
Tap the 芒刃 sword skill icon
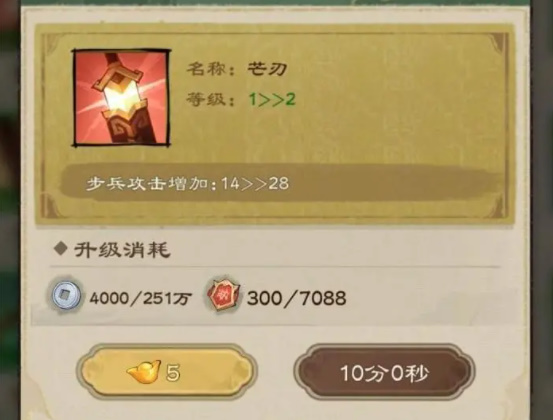coord(121,98)
